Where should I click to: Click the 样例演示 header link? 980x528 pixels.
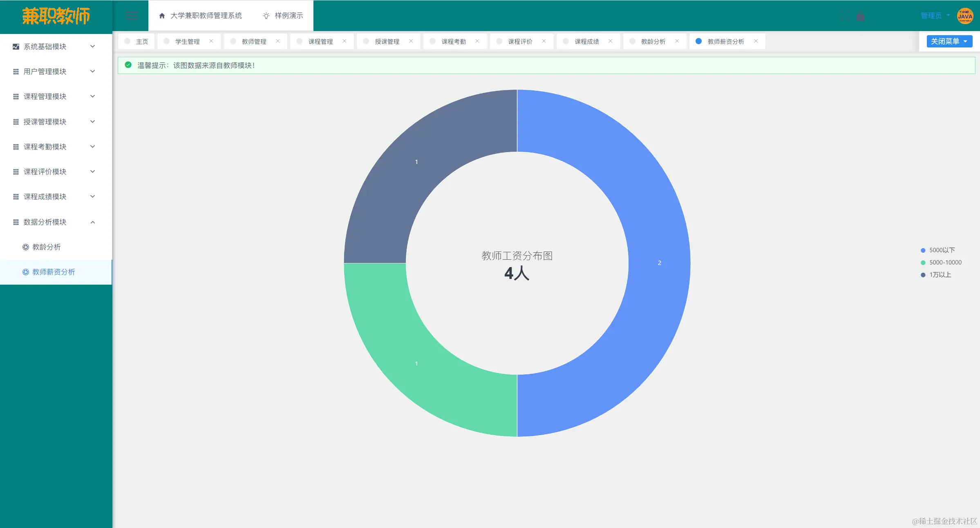coord(289,16)
